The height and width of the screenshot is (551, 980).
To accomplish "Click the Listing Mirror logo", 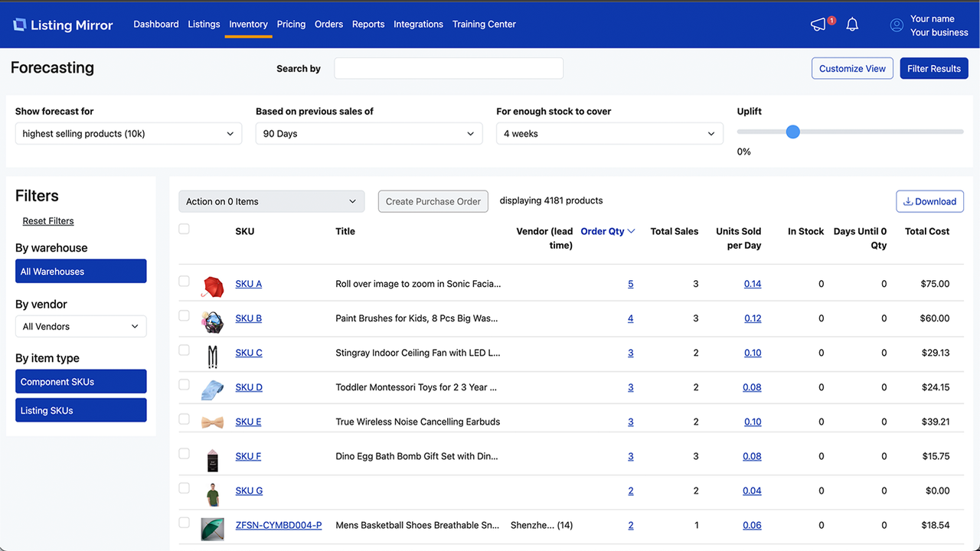I will tap(63, 24).
